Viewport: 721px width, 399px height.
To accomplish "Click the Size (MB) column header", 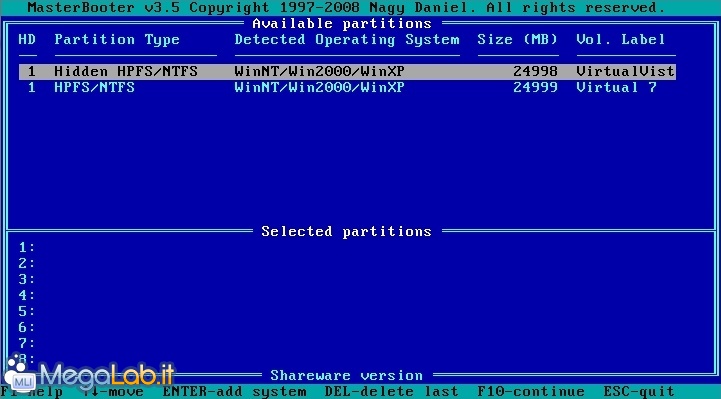I will [x=517, y=40].
